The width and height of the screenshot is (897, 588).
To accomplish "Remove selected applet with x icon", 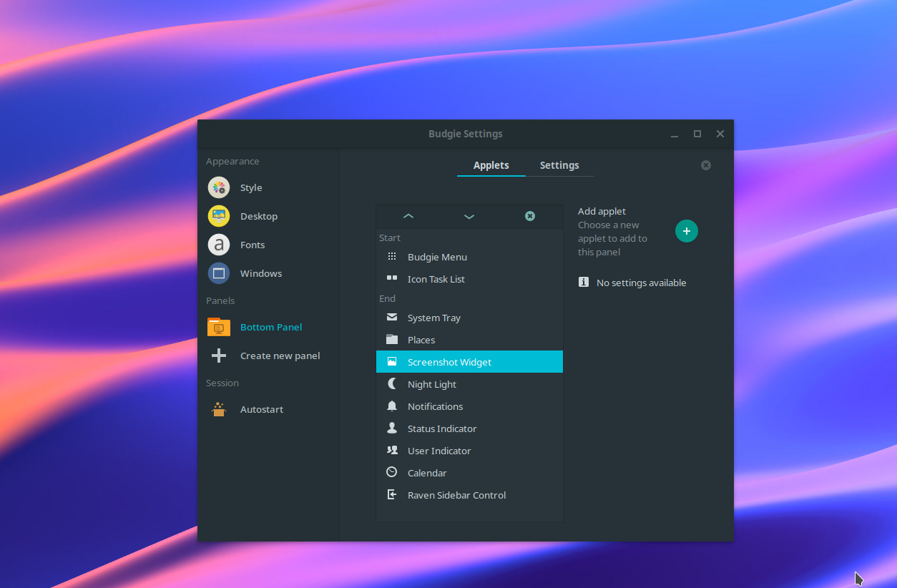I will tap(530, 216).
